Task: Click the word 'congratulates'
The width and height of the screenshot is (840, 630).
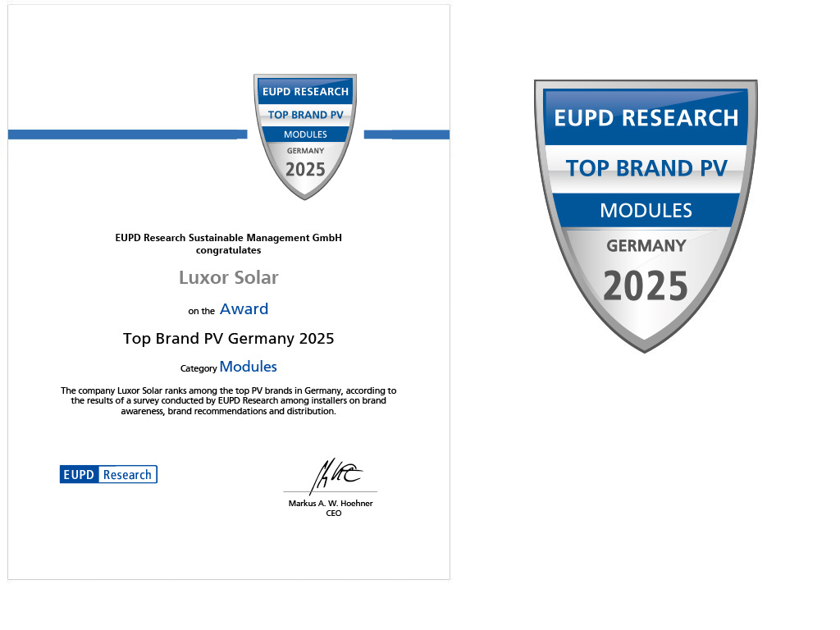Action: [228, 250]
